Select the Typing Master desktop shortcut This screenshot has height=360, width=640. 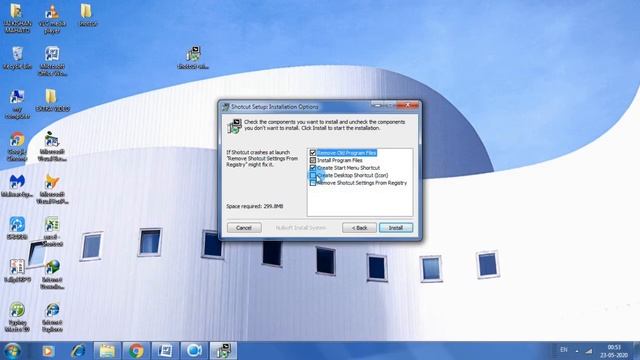click(x=17, y=317)
